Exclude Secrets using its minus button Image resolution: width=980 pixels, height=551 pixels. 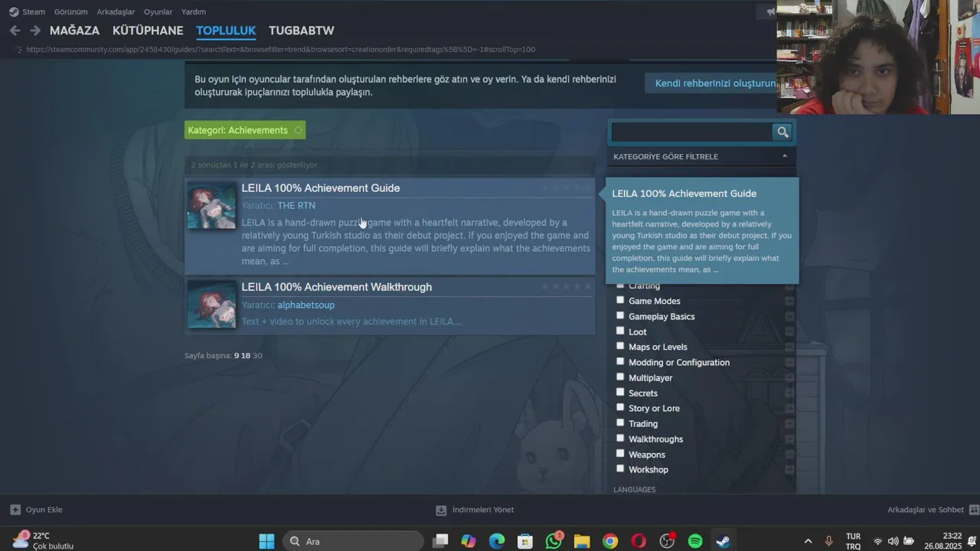pos(789,393)
